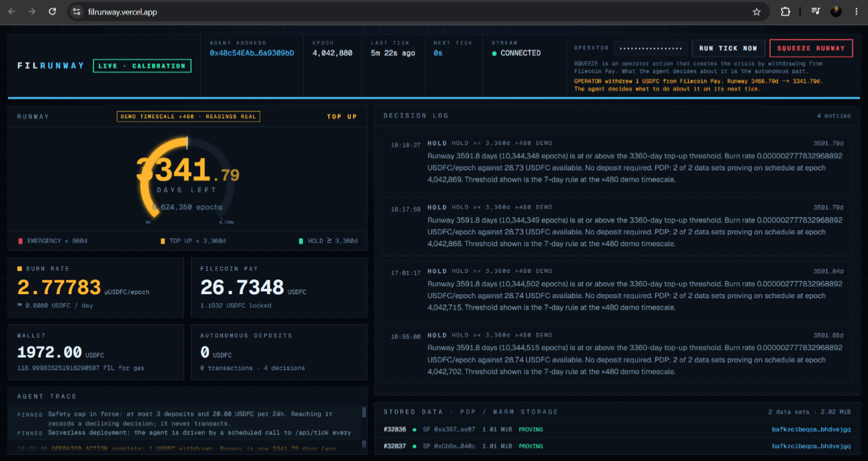Click the red EMERGENCY legend square
Image resolution: width=868 pixels, height=461 pixels.
pos(20,241)
